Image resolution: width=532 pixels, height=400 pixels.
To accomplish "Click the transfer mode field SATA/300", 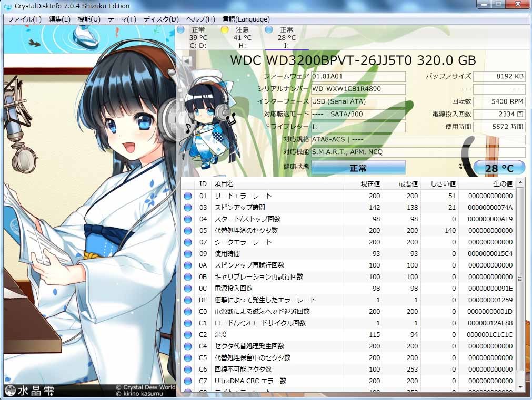I will (x=358, y=114).
